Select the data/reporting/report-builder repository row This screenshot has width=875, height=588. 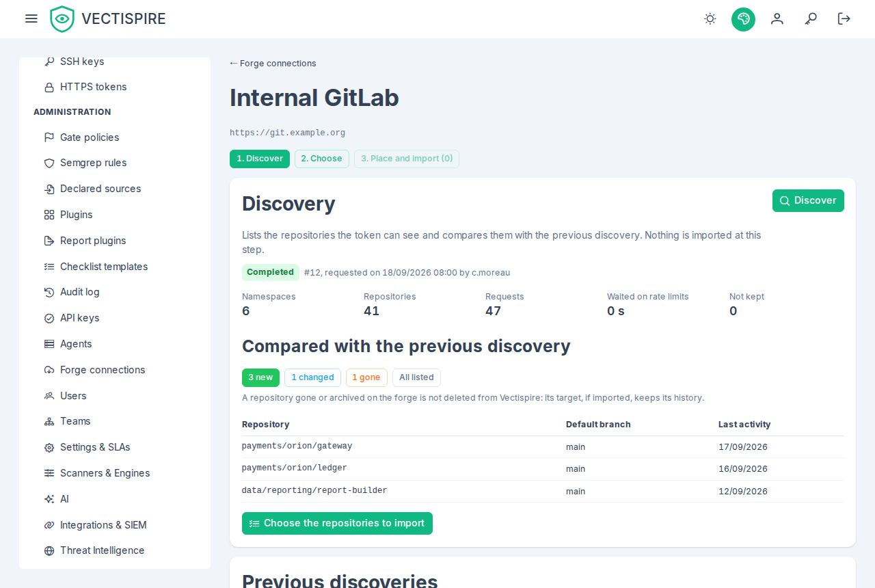(543, 492)
